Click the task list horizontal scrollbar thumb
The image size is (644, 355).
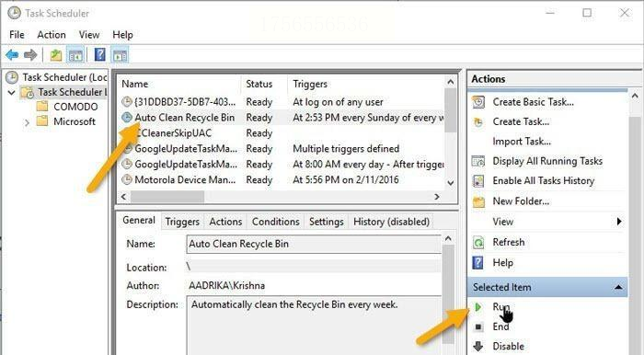coord(167,197)
